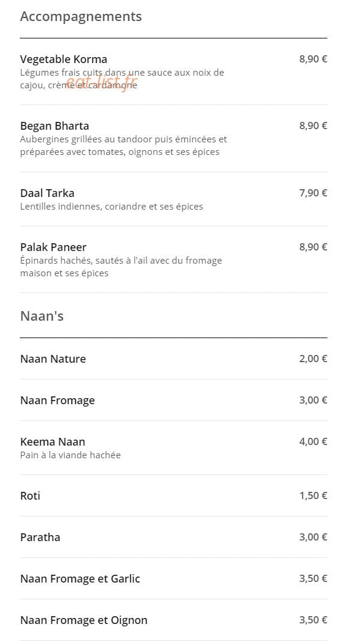The image size is (364, 642).
Task: Click the Naan's section heading
Action: 42,316
